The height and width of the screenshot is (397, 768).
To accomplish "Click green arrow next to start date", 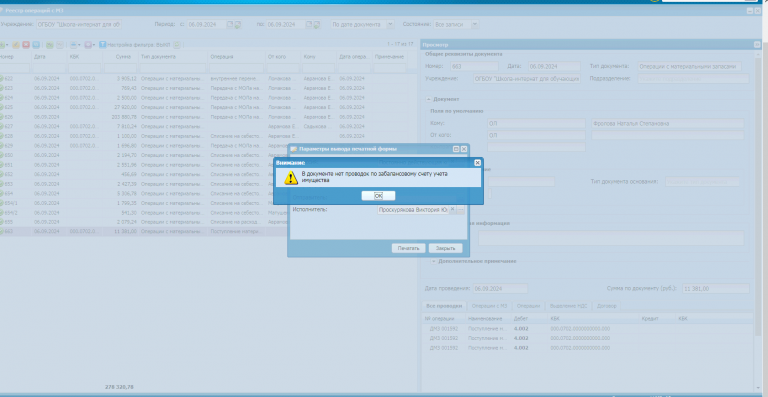I will 238,24.
